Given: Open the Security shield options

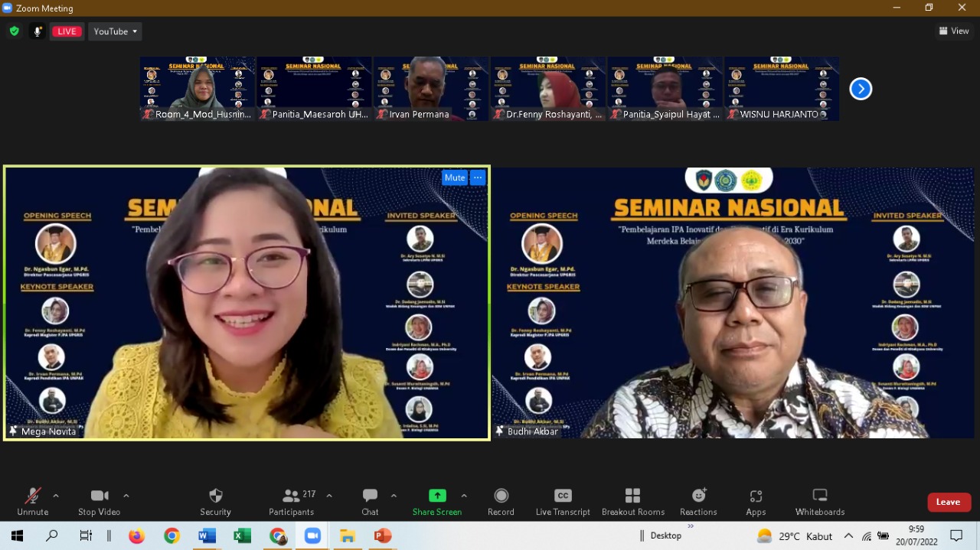Looking at the screenshot, I should click(x=215, y=501).
